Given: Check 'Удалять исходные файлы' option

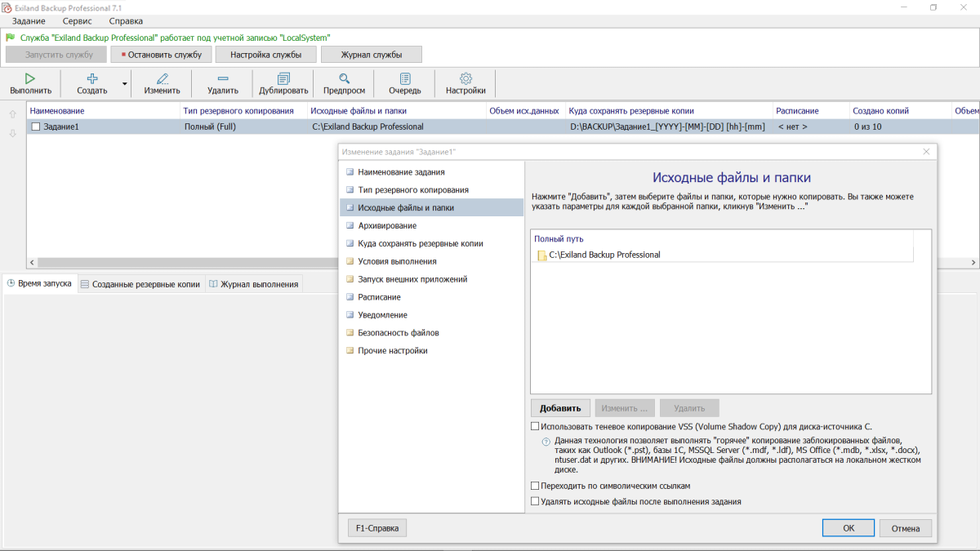Looking at the screenshot, I should 536,502.
